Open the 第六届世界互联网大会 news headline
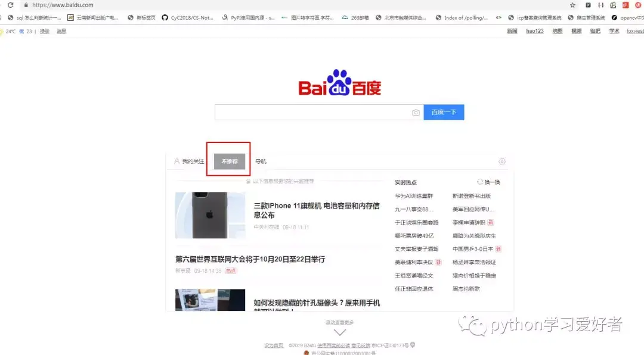This screenshot has height=355, width=644. click(250, 259)
